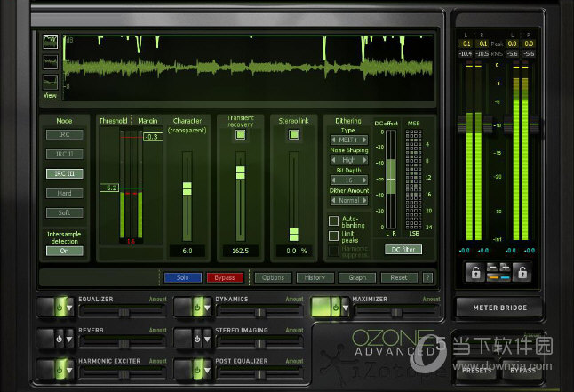The height and width of the screenshot is (392, 574).
Task: Toggle Stereo Imaging module power button
Action: [197, 339]
